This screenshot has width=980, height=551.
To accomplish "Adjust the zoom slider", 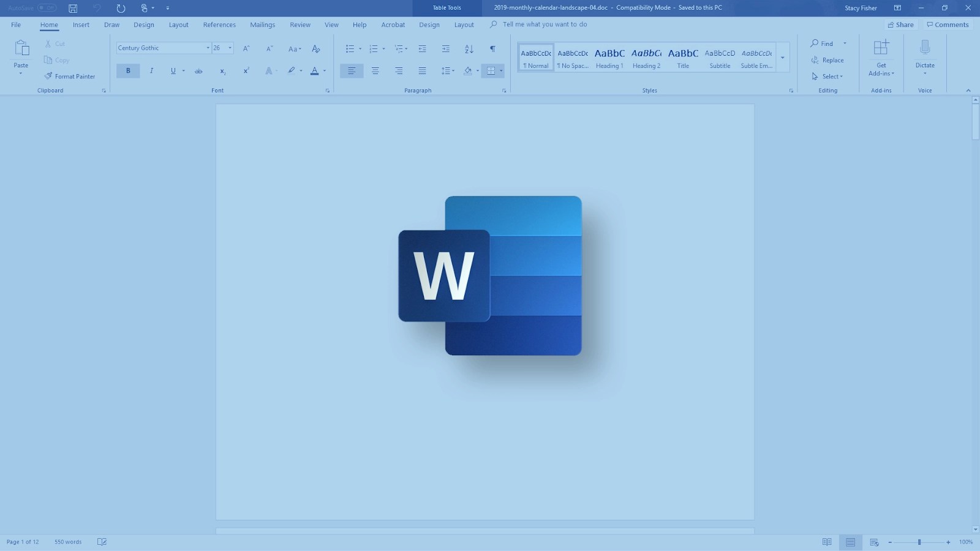I will click(920, 541).
